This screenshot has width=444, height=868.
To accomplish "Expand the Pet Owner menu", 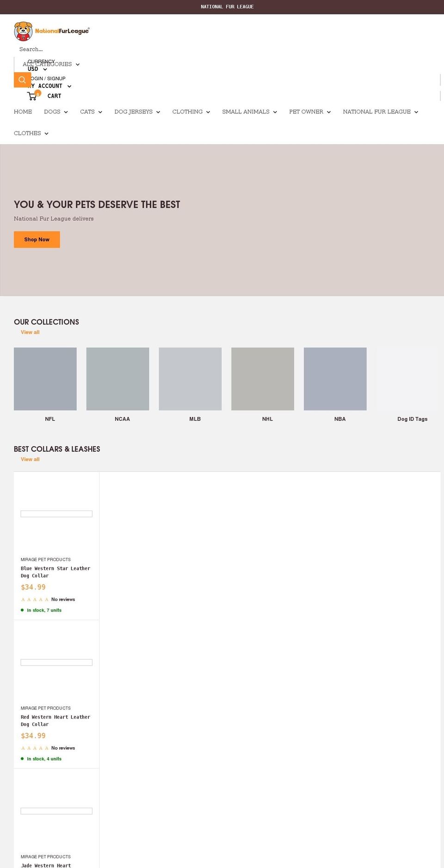I will click(x=310, y=112).
